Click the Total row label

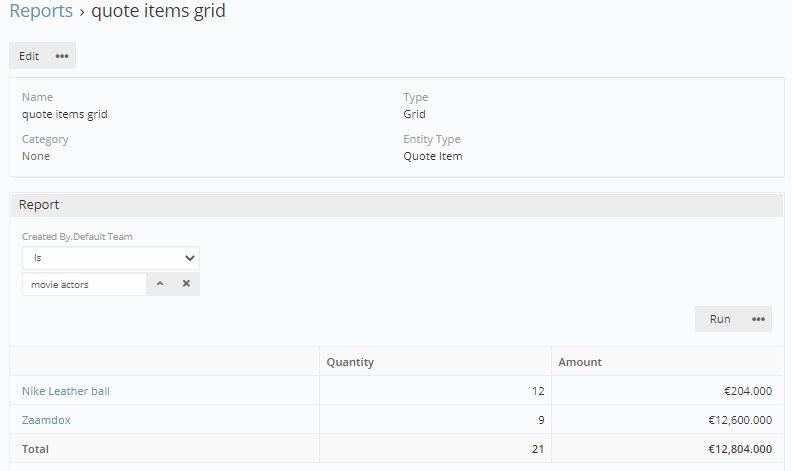[35, 449]
